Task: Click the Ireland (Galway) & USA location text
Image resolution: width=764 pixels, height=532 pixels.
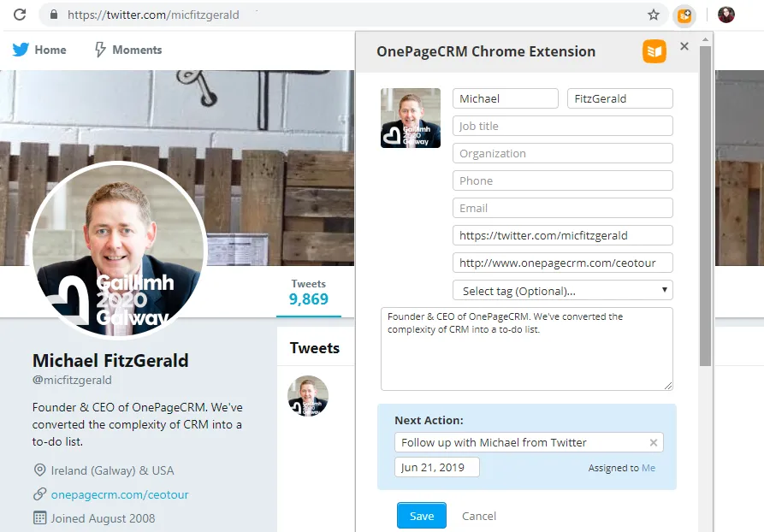Action: coord(113,470)
